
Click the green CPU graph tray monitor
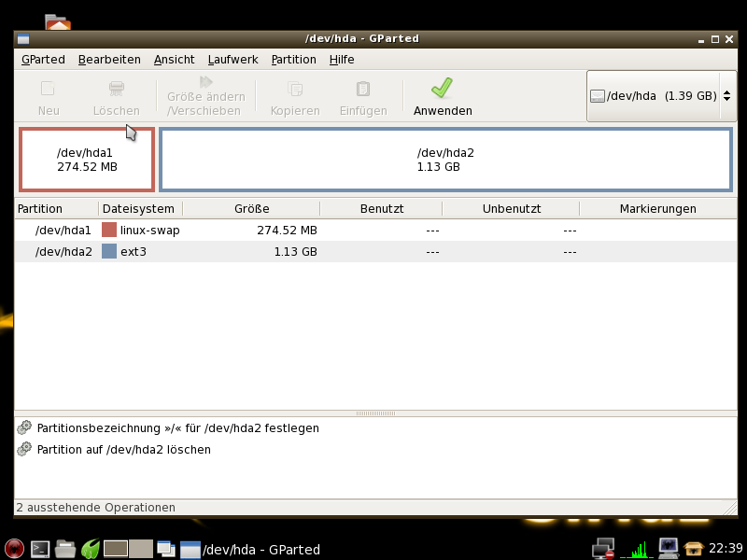point(637,549)
